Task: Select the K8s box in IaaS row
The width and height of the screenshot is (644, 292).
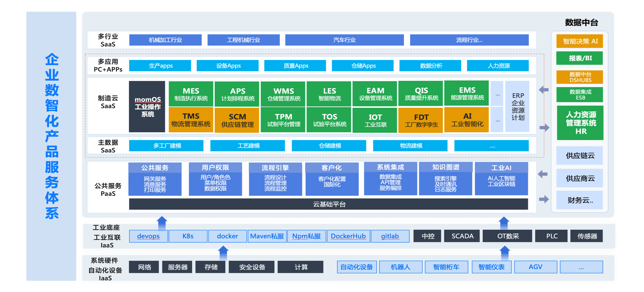Action: point(188,236)
